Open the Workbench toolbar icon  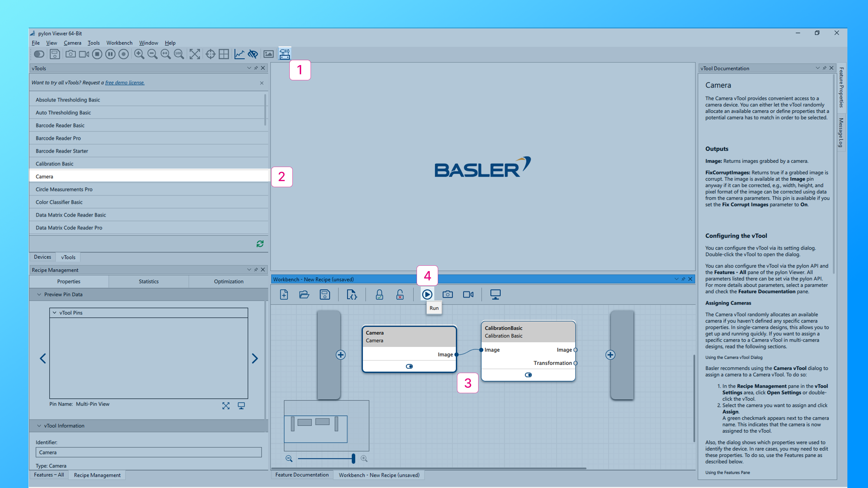284,54
